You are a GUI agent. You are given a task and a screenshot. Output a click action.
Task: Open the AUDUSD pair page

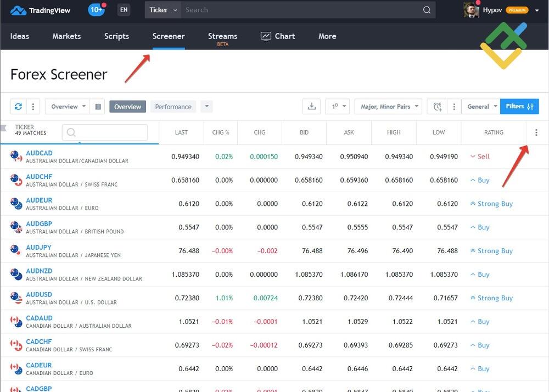[38, 294]
